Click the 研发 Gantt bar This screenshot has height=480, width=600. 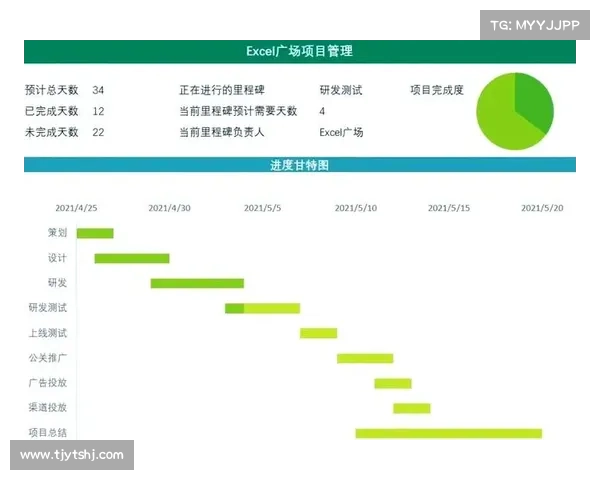pos(197,283)
